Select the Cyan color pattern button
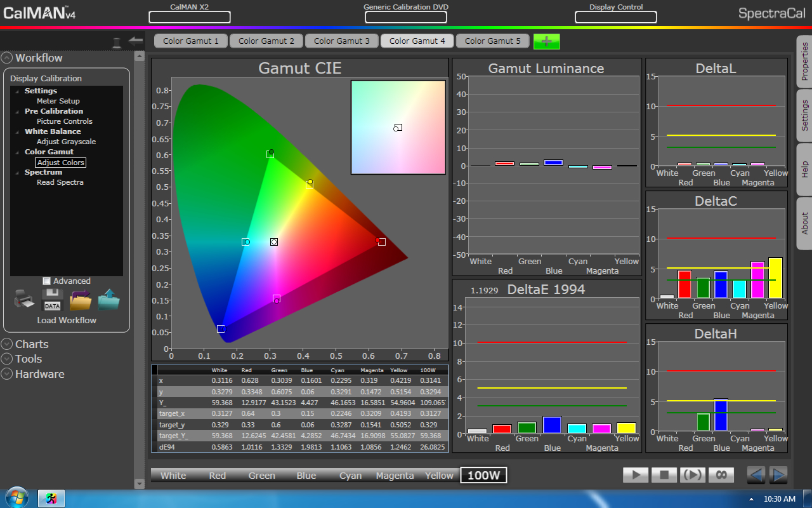 pos(351,476)
